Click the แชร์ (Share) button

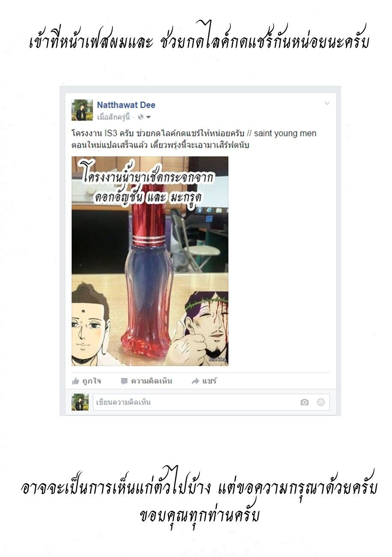[x=204, y=381]
